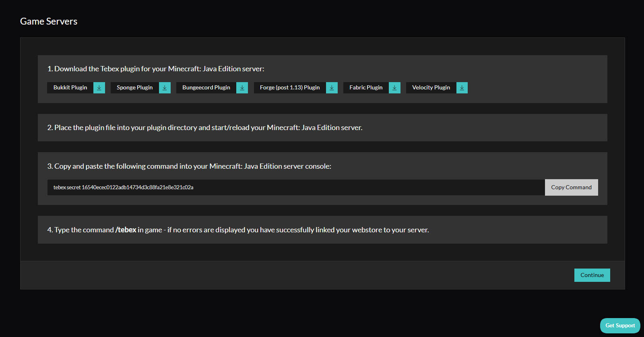Image resolution: width=644 pixels, height=337 pixels.
Task: Select the Bungeecord Plugin label button
Action: click(206, 88)
